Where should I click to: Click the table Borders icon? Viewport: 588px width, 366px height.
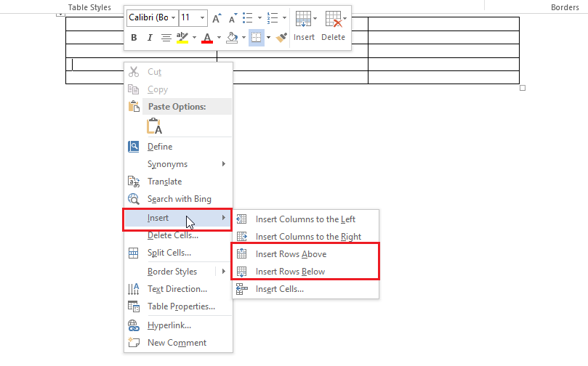256,38
